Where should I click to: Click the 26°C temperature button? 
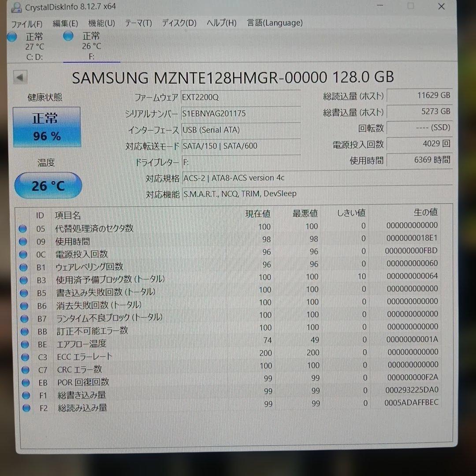pos(48,185)
